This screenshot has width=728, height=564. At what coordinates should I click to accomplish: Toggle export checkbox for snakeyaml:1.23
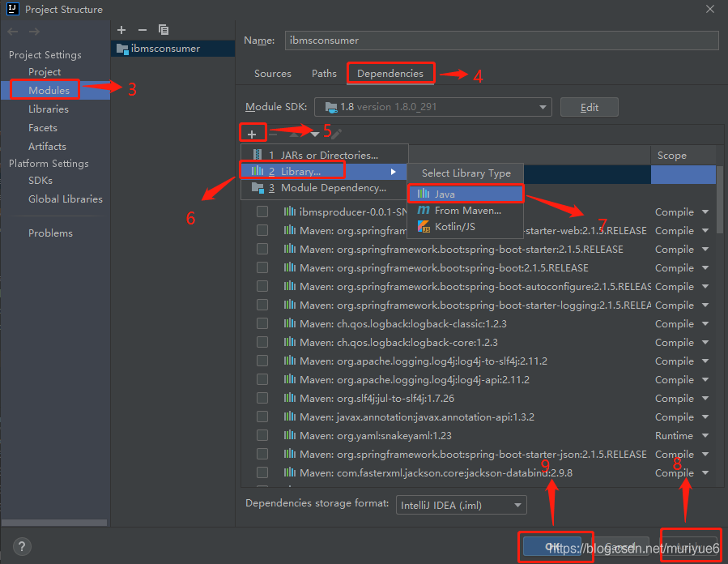(x=262, y=435)
